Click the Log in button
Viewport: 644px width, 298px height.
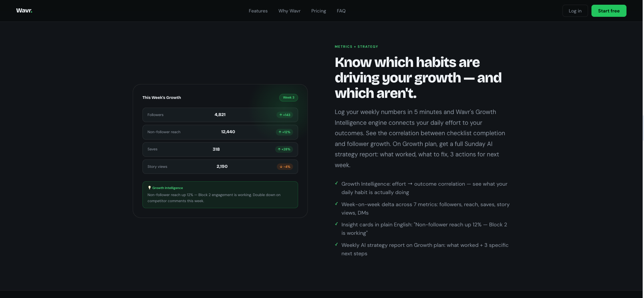tap(575, 11)
